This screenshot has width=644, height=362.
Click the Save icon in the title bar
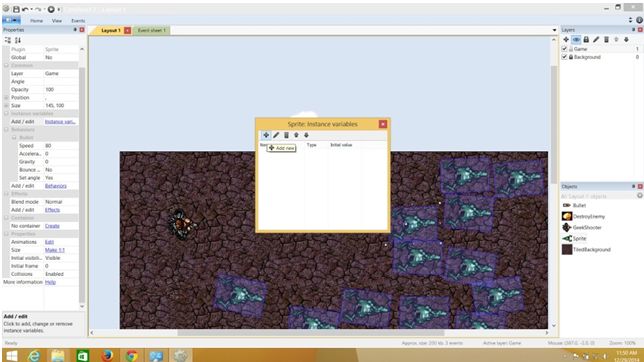[16, 9]
